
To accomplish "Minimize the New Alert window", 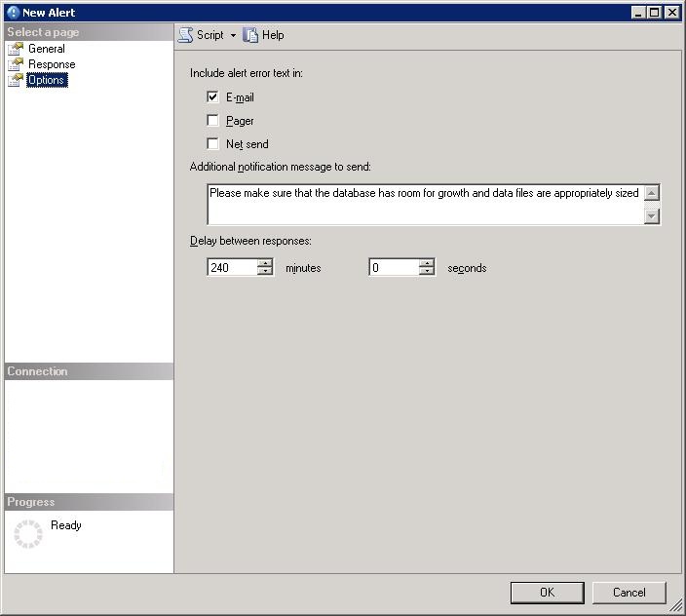I will pos(638,13).
